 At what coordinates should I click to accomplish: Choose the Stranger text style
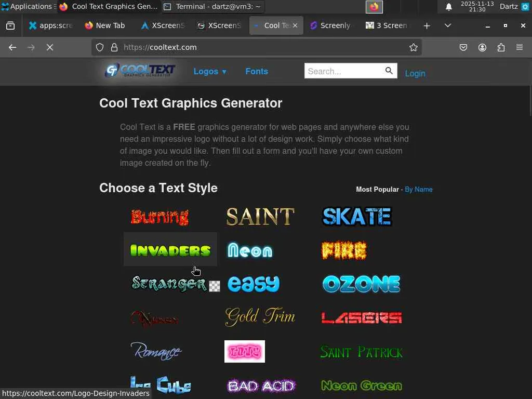(x=169, y=284)
